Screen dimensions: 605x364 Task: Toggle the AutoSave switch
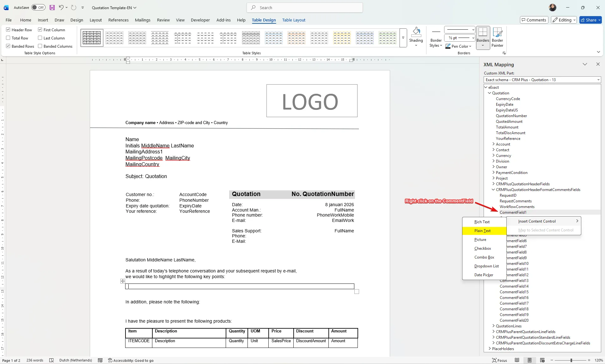pos(38,8)
